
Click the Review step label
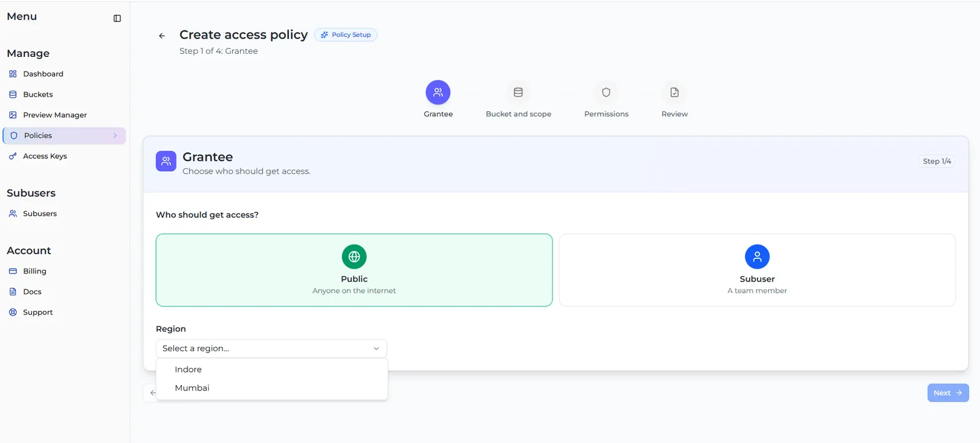674,114
